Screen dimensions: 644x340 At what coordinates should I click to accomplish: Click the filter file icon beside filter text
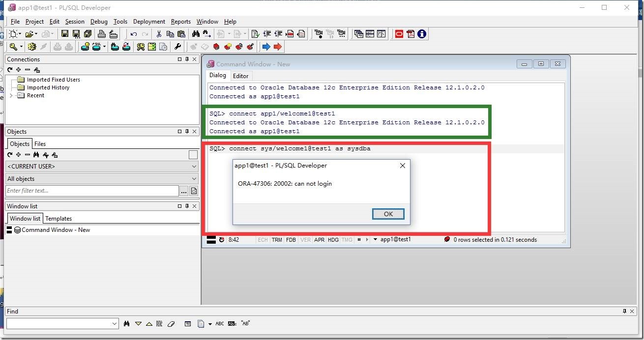194,191
